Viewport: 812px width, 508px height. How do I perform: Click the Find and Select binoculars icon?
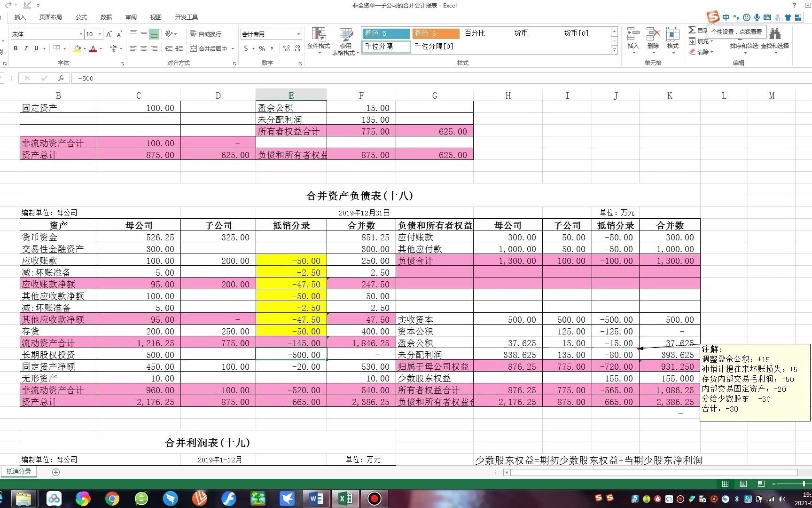[x=775, y=34]
